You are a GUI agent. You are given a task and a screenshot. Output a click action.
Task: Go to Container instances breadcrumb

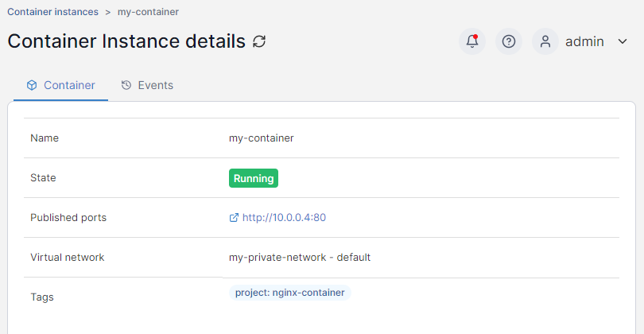coord(53,12)
